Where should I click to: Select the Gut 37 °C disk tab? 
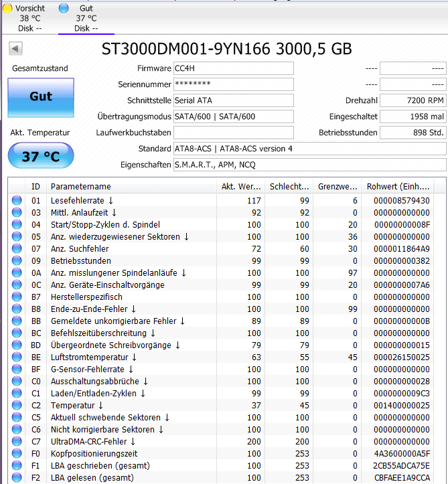coord(86,18)
